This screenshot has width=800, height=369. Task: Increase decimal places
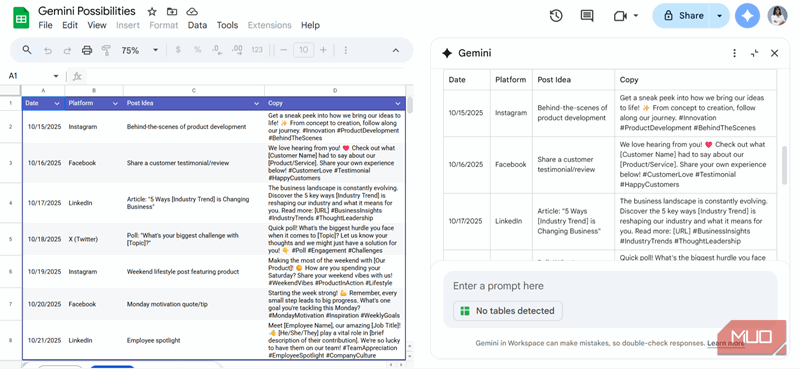(x=237, y=50)
